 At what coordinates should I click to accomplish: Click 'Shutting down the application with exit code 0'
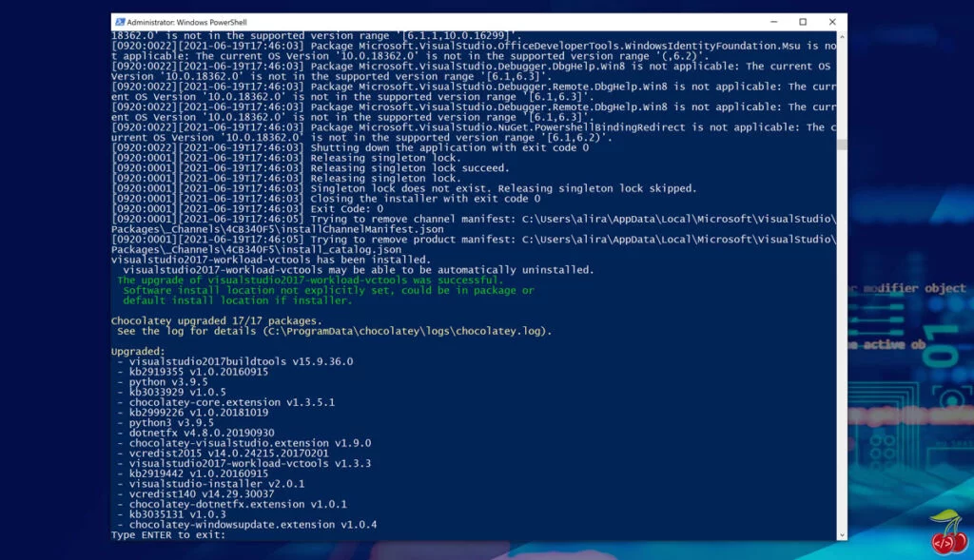click(450, 147)
